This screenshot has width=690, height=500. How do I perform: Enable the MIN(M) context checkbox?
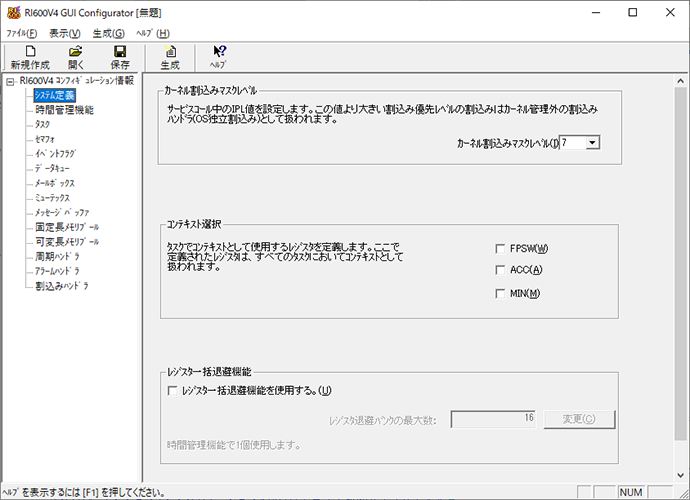(500, 294)
